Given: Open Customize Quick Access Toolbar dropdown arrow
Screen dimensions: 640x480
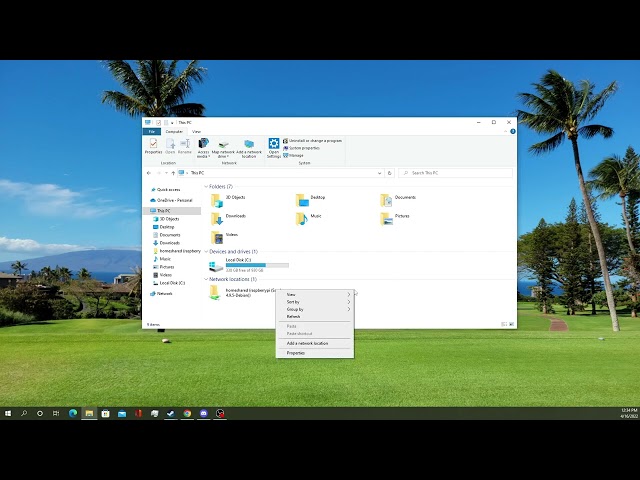Looking at the screenshot, I should [x=172, y=123].
